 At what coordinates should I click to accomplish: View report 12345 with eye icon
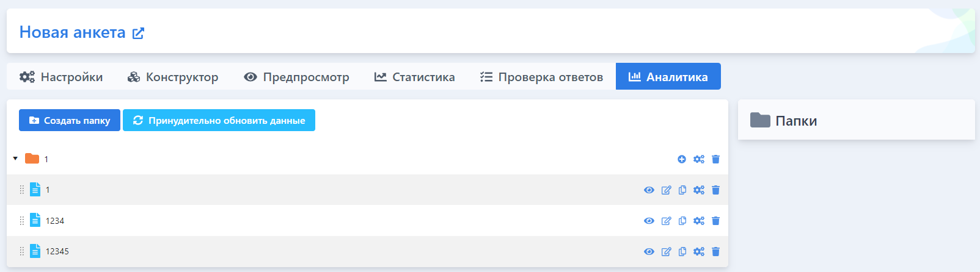pos(649,251)
